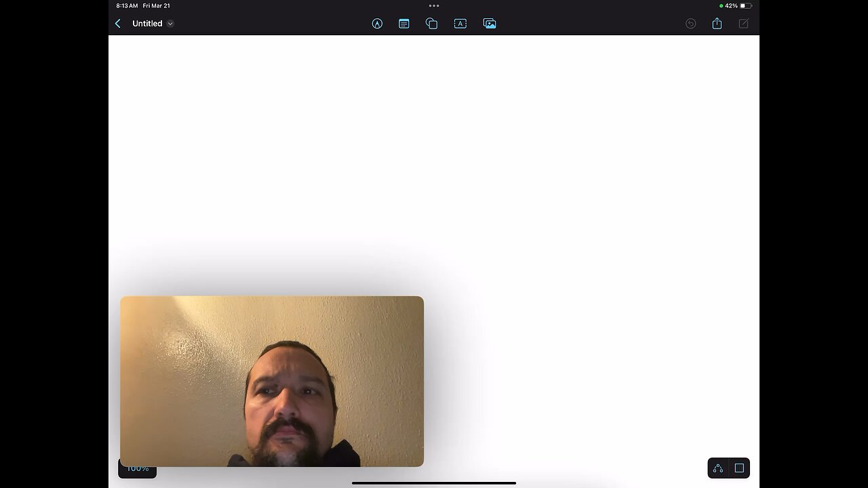
Task: Insert a text box
Action: pyautogui.click(x=460, y=24)
